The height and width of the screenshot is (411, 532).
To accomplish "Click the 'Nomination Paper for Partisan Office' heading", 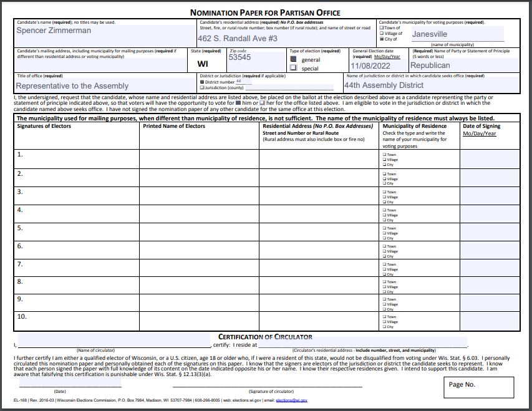I will [x=265, y=13].
